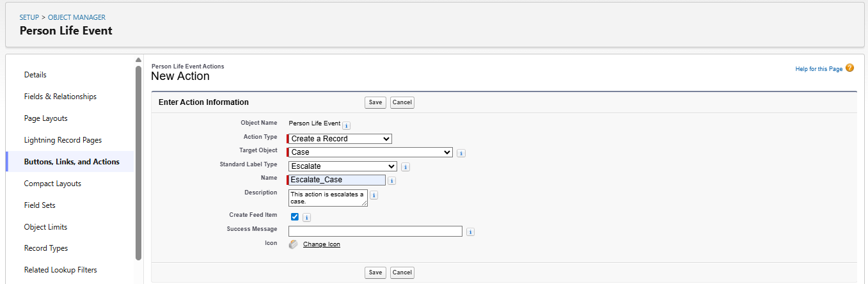Click the Change Icon link
Screen dimensions: 868x284
point(322,244)
